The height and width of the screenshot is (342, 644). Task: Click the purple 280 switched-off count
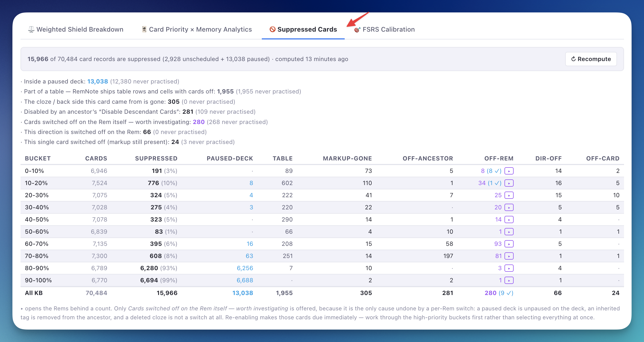tap(199, 122)
